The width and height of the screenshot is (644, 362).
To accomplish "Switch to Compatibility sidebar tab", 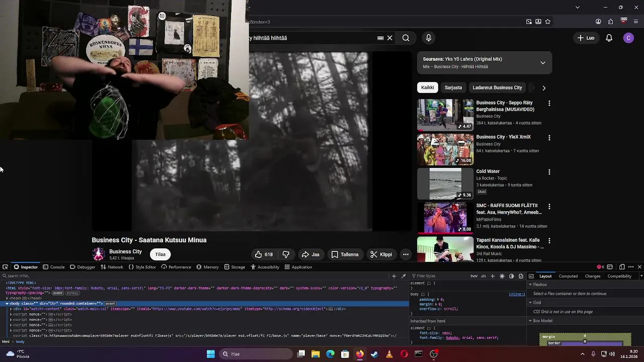I will click(619, 276).
